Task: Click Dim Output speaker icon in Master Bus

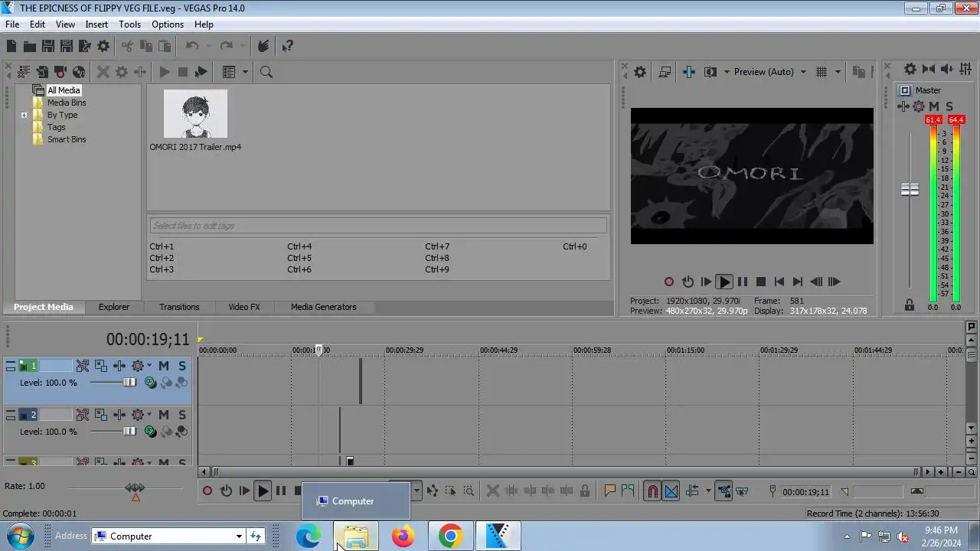Action: 947,69
